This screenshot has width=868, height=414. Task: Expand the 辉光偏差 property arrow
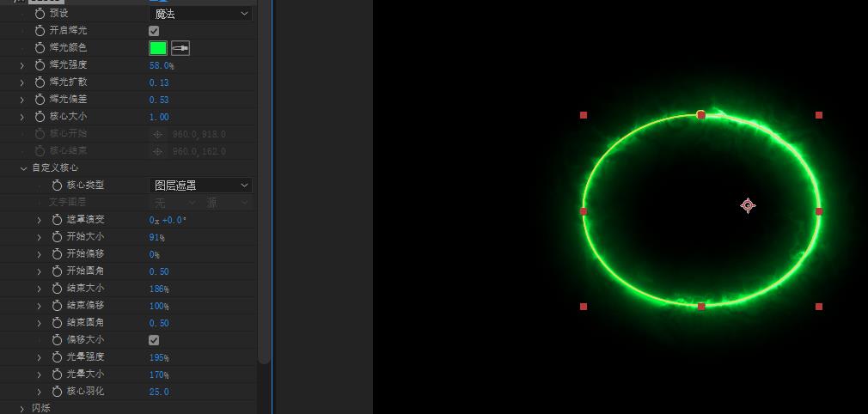click(x=22, y=100)
